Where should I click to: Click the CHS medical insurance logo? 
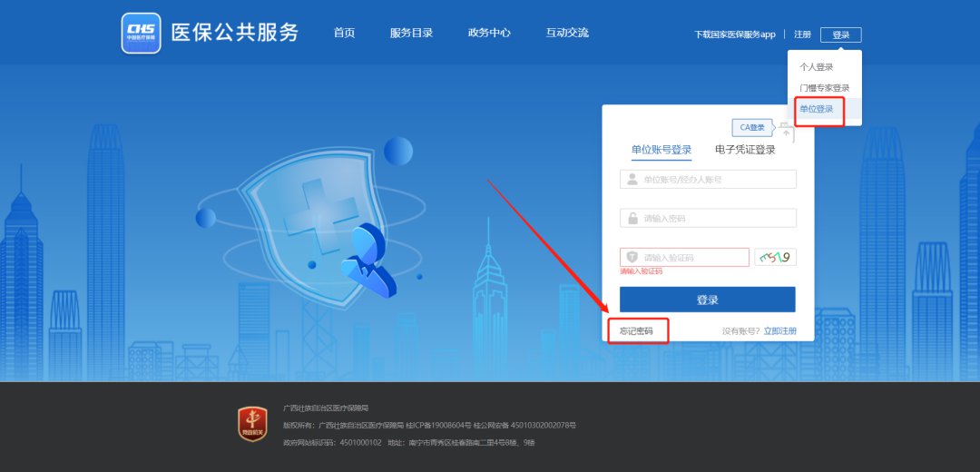tap(141, 34)
